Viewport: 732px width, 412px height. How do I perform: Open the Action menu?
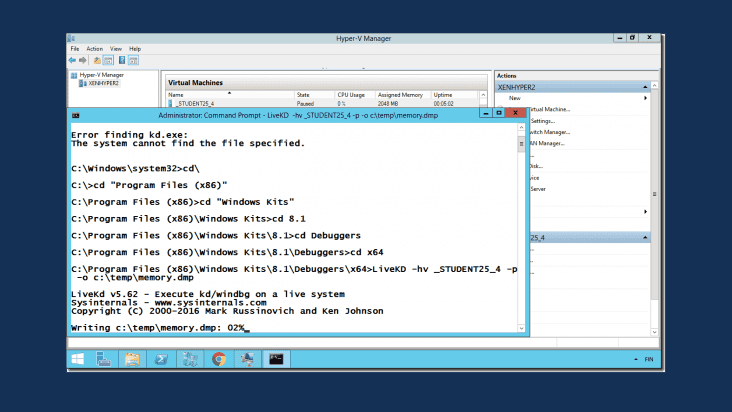pos(94,48)
